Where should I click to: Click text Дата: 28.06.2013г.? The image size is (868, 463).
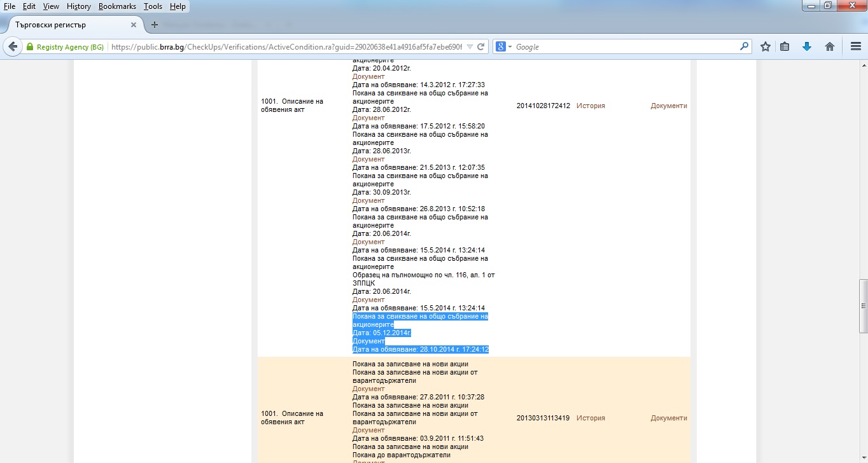point(382,151)
